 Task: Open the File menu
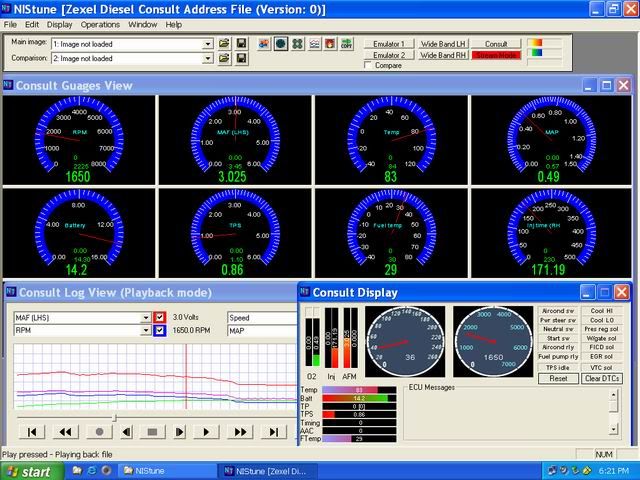click(10, 24)
